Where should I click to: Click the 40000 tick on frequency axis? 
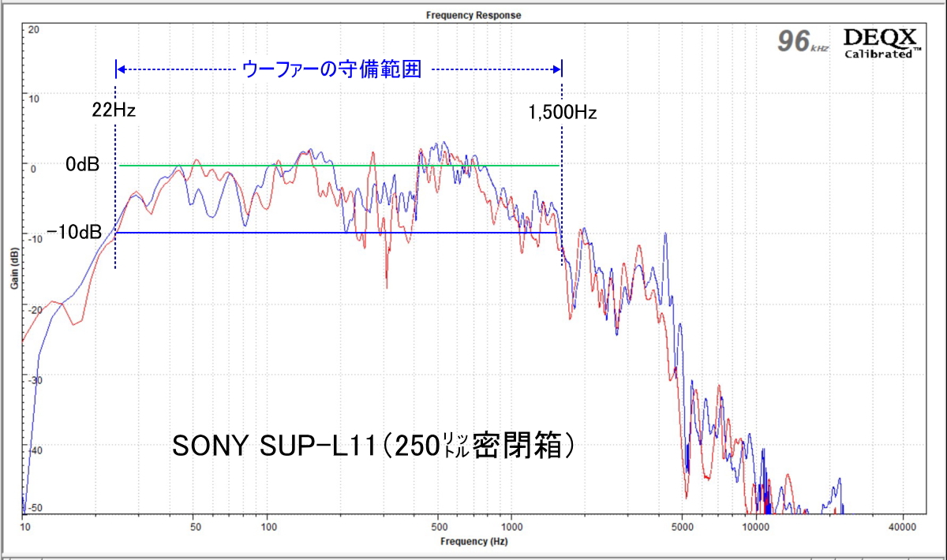pyautogui.click(x=902, y=526)
